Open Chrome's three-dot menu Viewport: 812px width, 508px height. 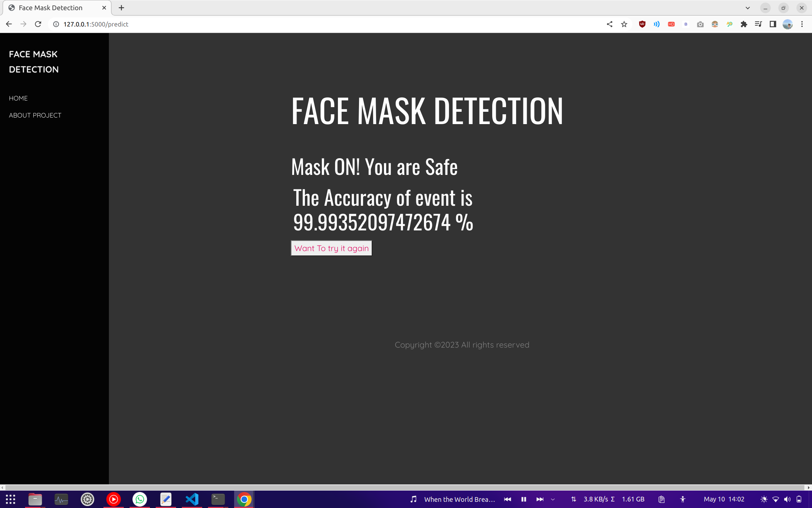pos(802,24)
